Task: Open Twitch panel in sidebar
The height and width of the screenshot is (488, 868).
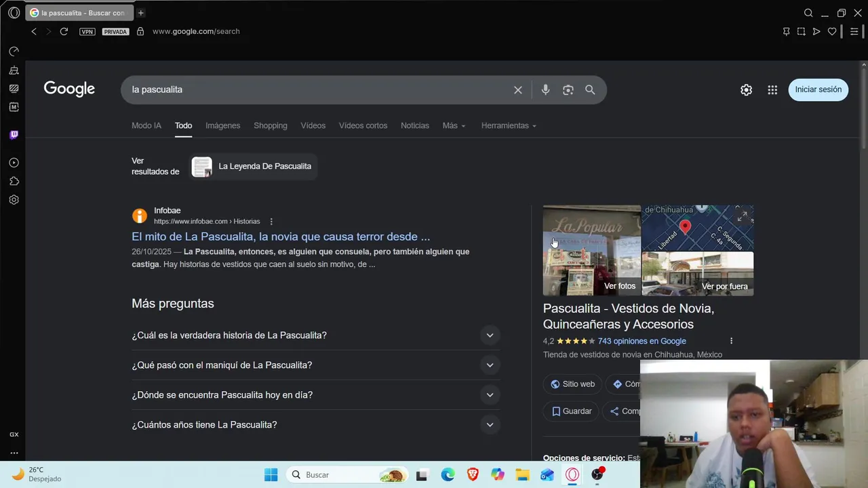Action: [x=14, y=135]
